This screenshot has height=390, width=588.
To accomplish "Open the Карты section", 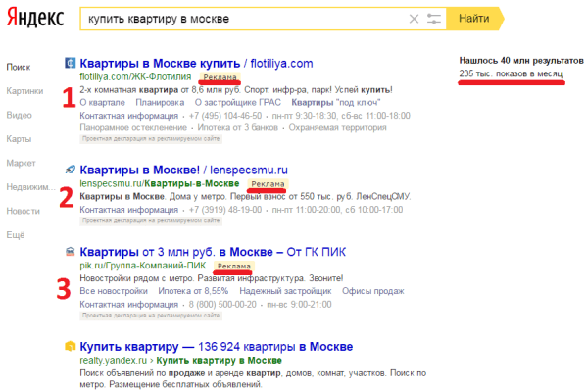I will coord(19,139).
